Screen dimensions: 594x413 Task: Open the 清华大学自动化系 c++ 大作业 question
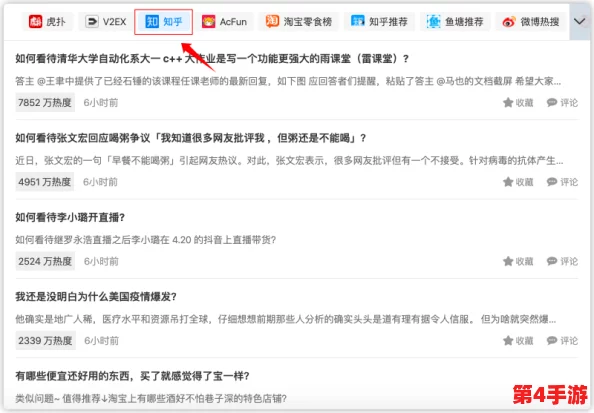pyautogui.click(x=212, y=59)
